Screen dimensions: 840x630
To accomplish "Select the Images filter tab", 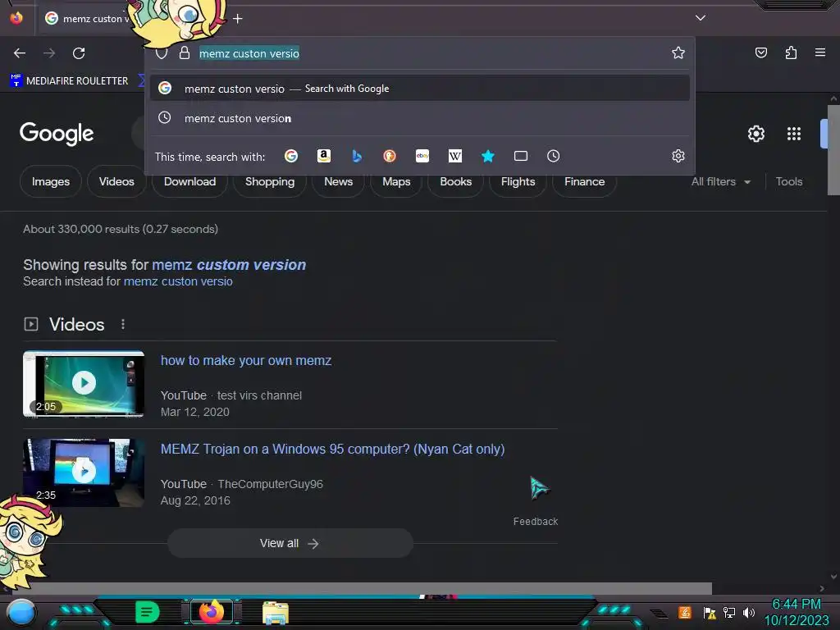I will point(51,181).
